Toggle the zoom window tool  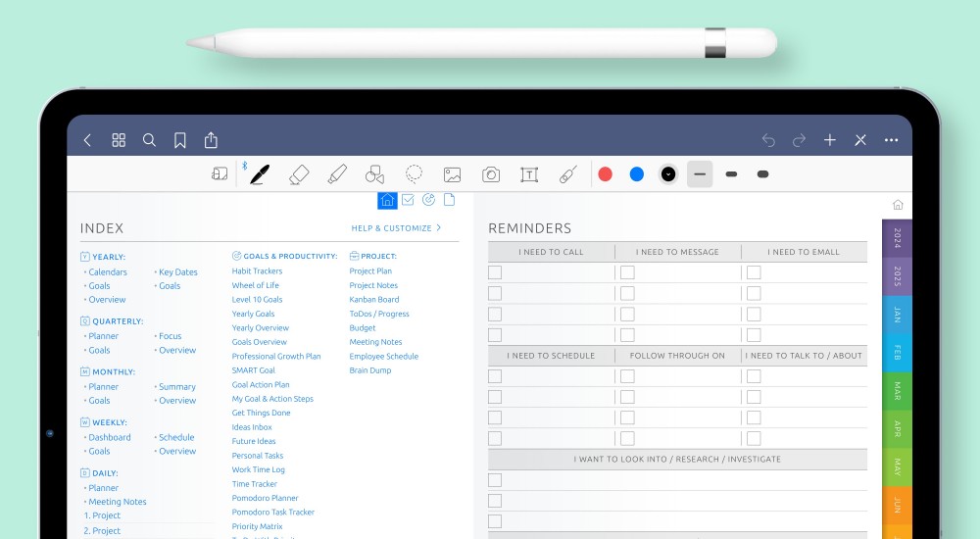[x=220, y=173]
